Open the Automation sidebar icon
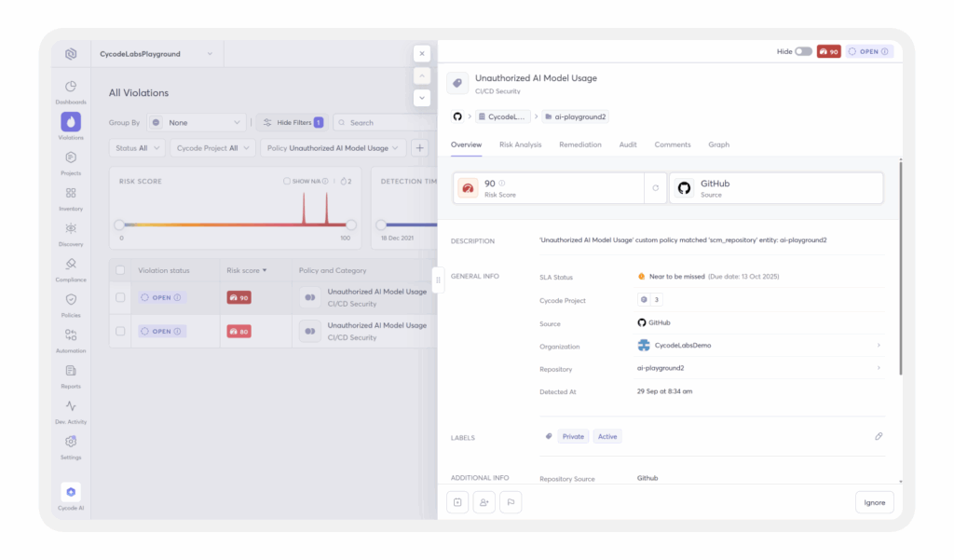This screenshot has height=560, width=954. point(71,335)
